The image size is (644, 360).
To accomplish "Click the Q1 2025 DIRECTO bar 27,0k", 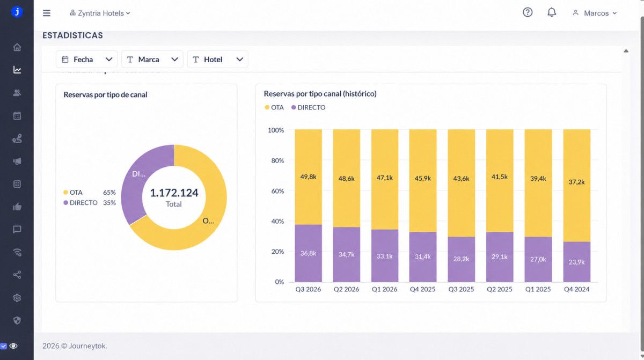I will click(x=538, y=259).
